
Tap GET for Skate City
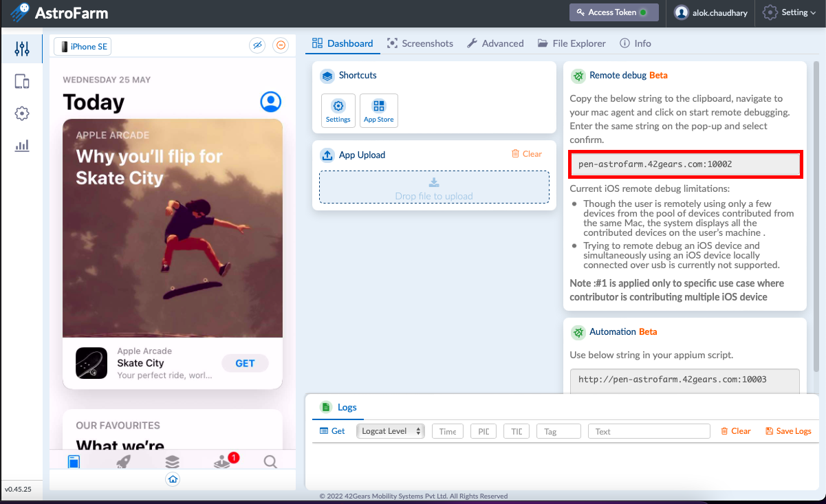245,363
